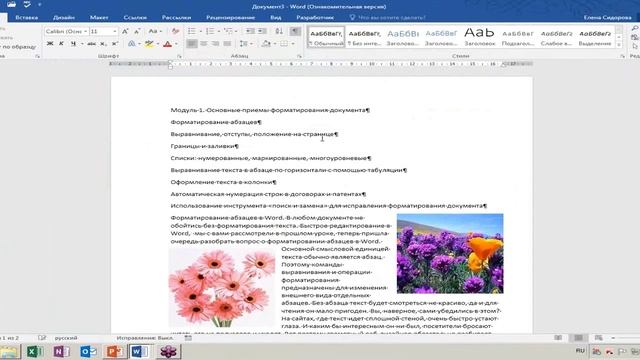Click track changes 'Исправления: Выкл.' status
Viewport: 640px width, 360px height.
(144, 338)
